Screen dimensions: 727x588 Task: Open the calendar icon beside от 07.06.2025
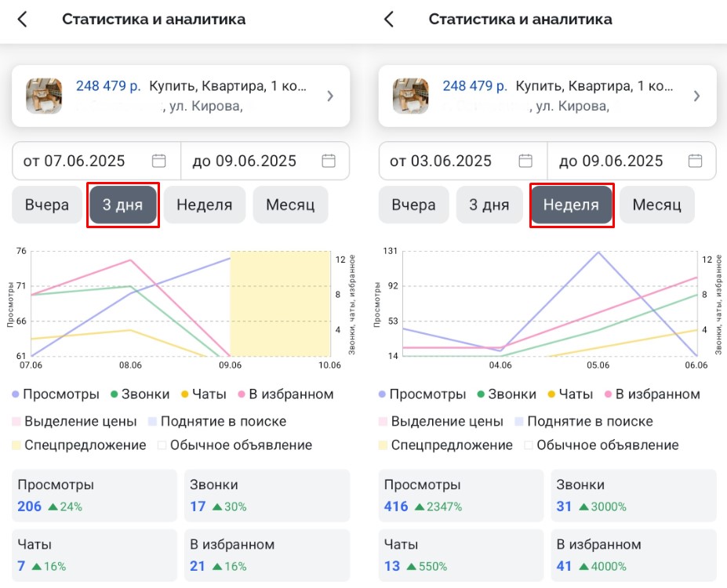click(159, 161)
